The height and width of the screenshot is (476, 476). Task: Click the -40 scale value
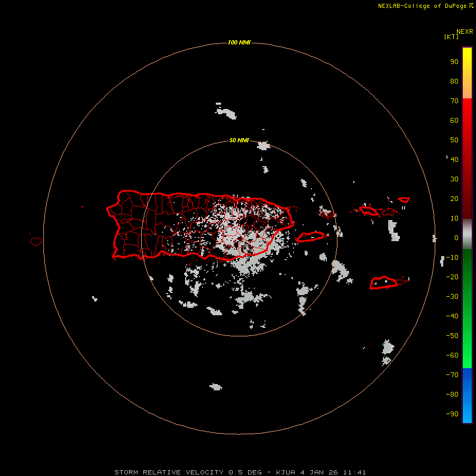point(452,316)
